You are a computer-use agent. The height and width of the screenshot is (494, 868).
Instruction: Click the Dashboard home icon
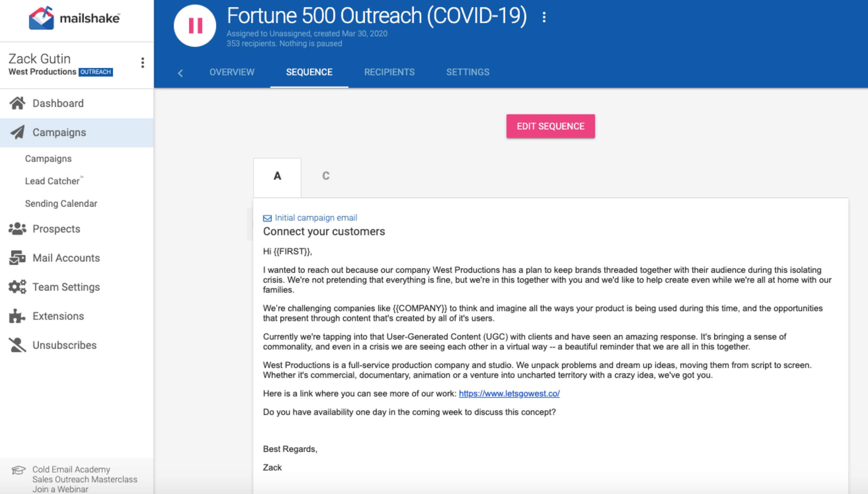(17, 103)
